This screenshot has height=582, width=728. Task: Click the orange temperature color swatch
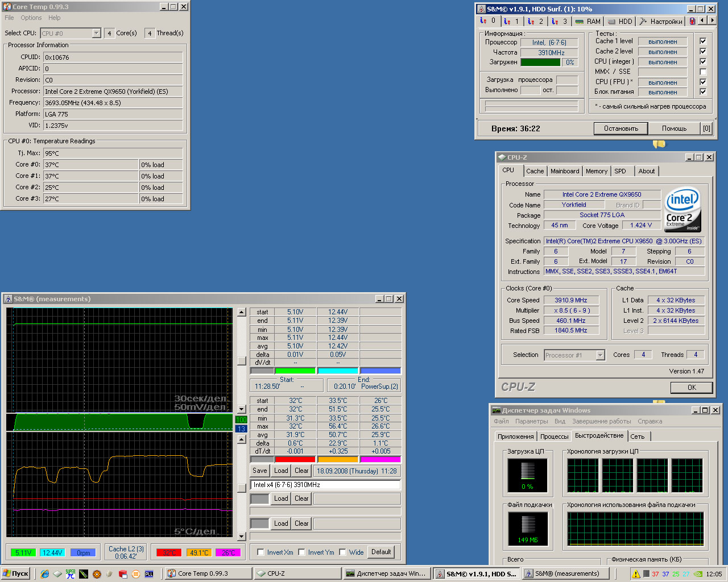[337, 459]
